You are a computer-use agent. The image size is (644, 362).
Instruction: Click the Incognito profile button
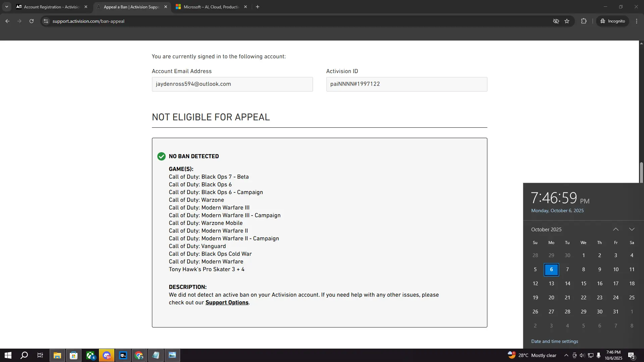[x=613, y=21]
